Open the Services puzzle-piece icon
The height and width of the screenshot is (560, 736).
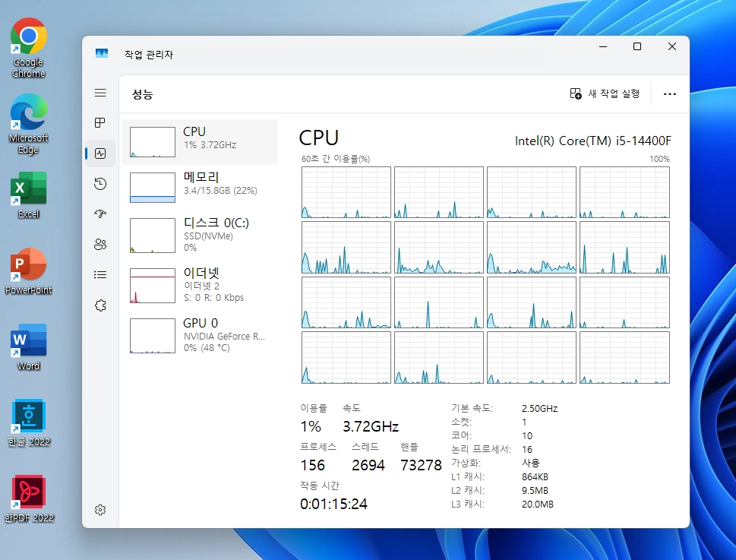pyautogui.click(x=100, y=305)
